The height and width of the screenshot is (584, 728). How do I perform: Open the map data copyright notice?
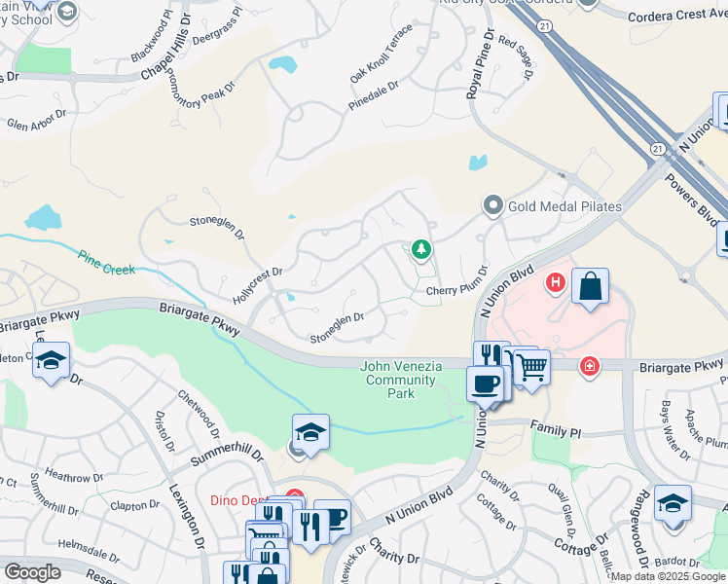pyautogui.click(x=669, y=576)
